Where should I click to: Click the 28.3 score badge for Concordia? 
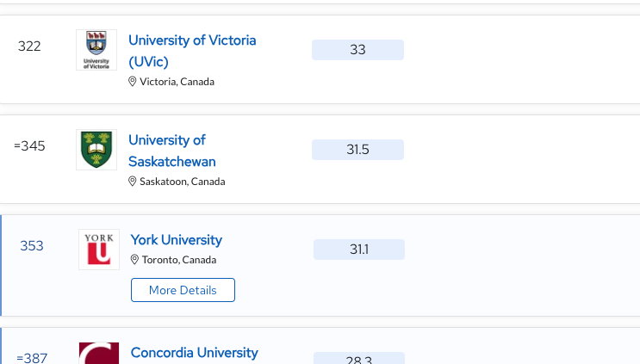[x=359, y=358]
